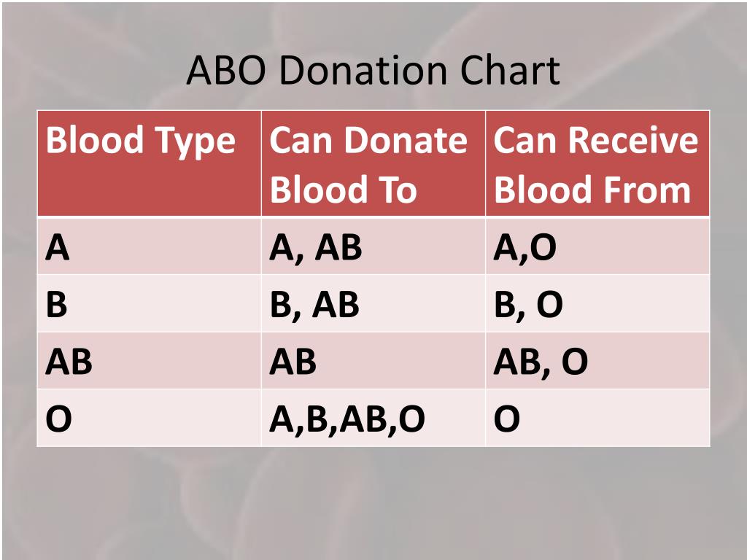747x560 pixels.
Task: Click the word 'ABO' in title
Action: 226,71
